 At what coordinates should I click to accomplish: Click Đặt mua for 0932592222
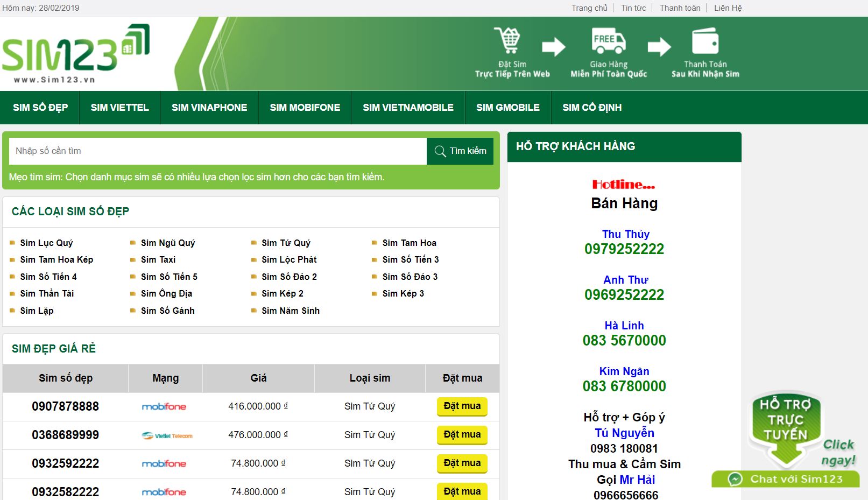(462, 463)
